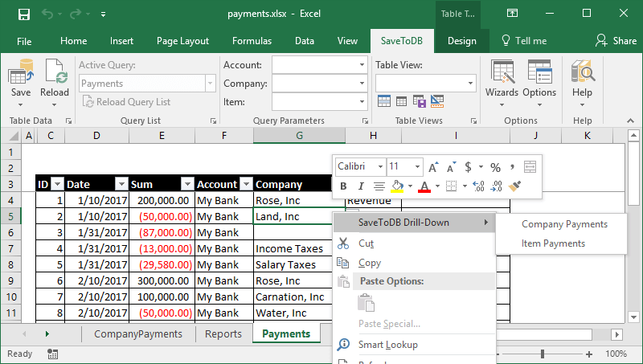Toggle Italic in the mini toolbar

(361, 186)
